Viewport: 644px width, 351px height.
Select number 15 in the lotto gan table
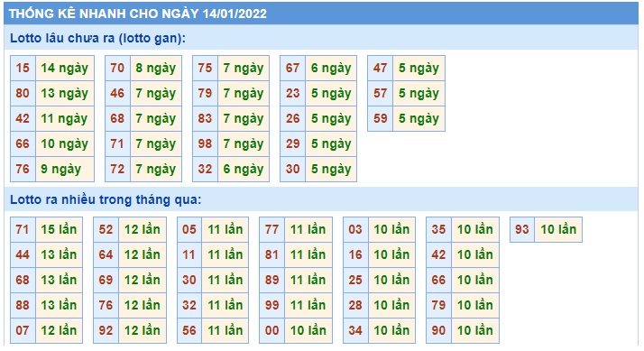click(x=23, y=69)
